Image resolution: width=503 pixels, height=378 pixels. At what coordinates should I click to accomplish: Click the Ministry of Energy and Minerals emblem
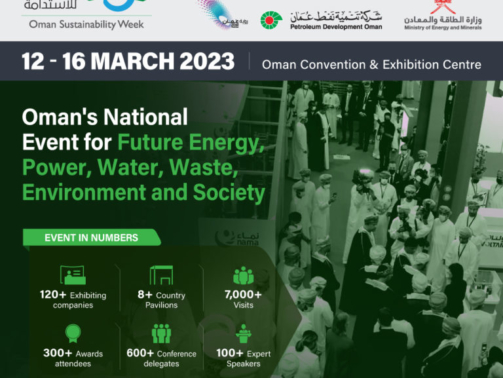click(443, 7)
